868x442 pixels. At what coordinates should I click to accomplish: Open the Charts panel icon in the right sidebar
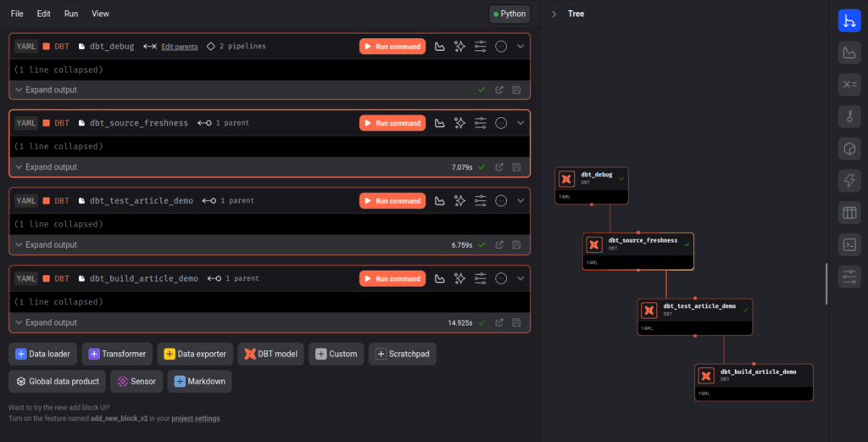(849, 53)
